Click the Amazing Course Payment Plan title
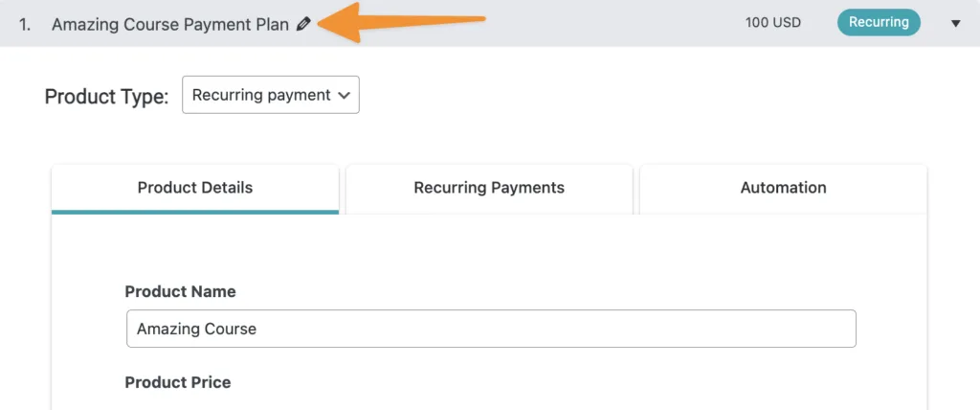 point(170,25)
